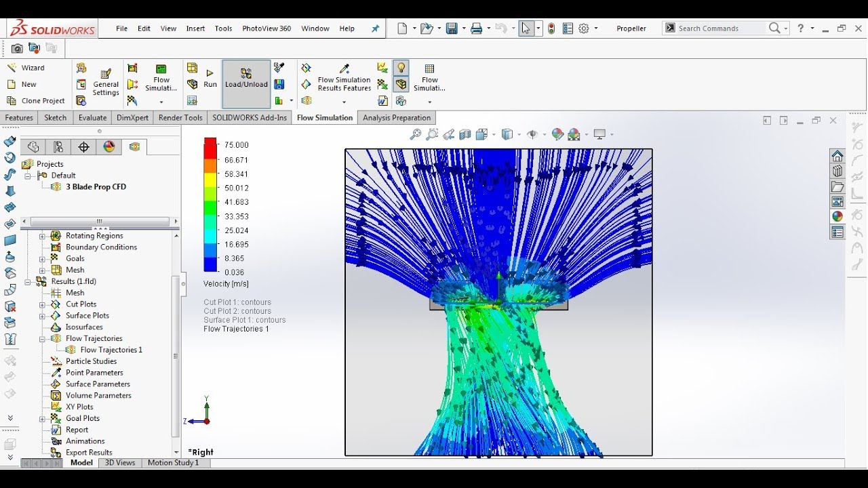Switch to the Analysis Preparation tab

(x=396, y=118)
